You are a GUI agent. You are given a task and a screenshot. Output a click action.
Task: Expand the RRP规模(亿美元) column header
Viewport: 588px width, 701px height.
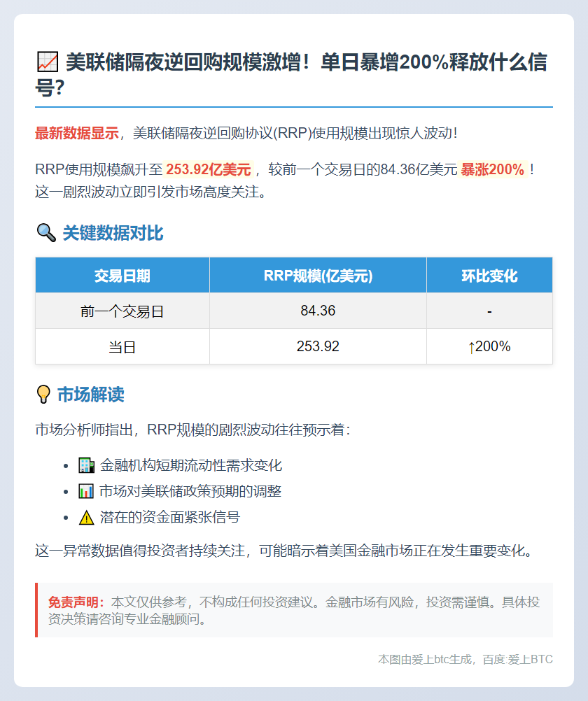tap(318, 275)
